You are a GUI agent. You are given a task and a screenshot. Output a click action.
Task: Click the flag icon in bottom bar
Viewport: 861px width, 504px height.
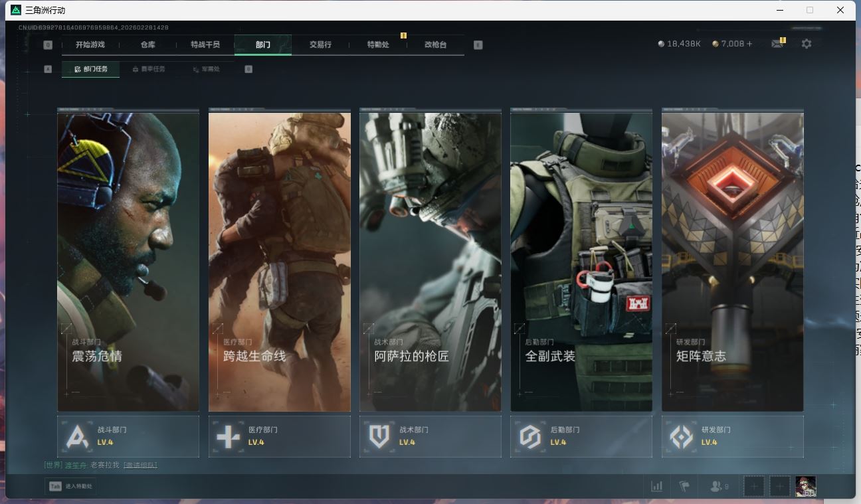click(684, 486)
